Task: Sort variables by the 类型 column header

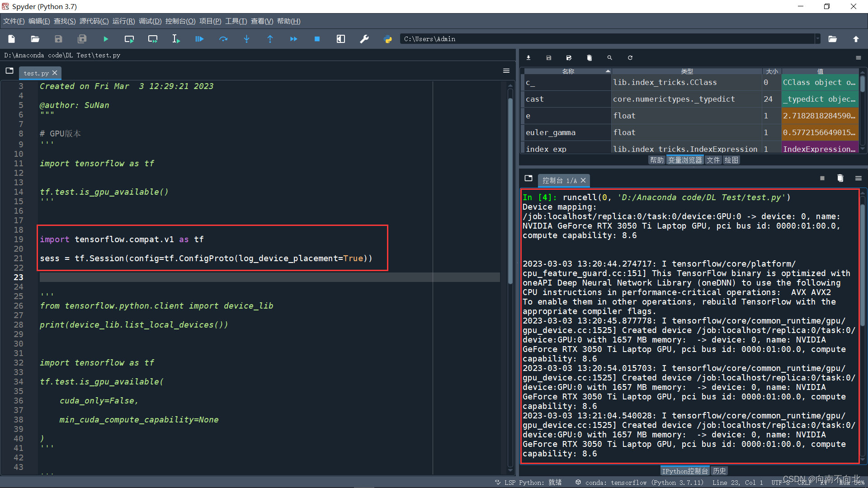Action: tap(687, 71)
